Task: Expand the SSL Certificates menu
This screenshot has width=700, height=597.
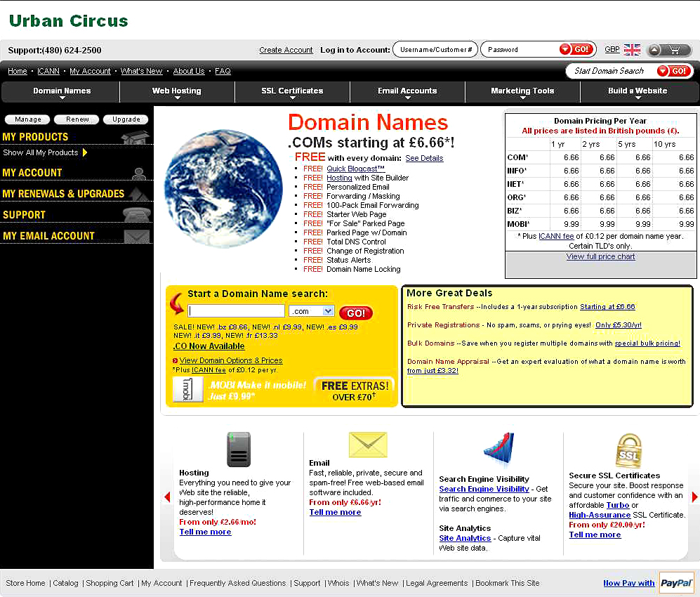Action: coord(292,92)
